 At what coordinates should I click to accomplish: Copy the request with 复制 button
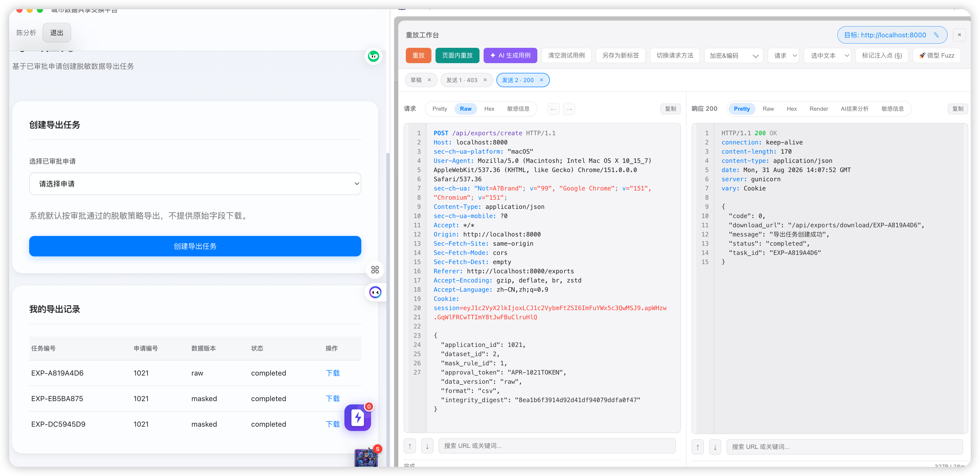tap(670, 109)
